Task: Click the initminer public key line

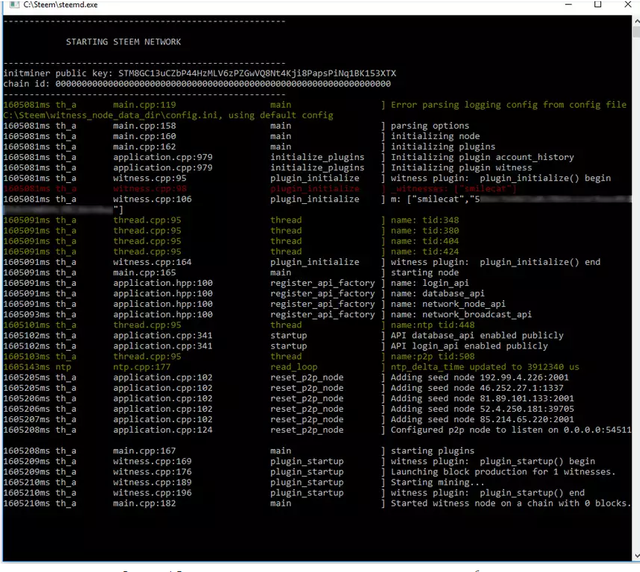Action: click(200, 73)
